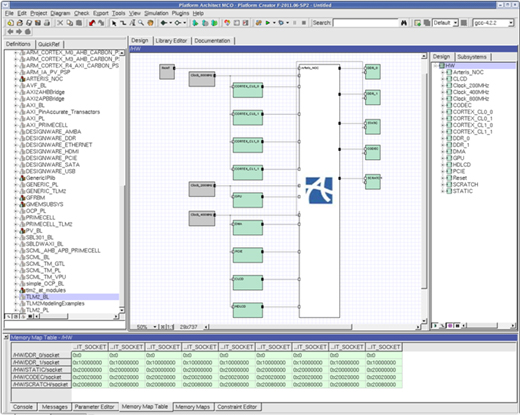Open the Parameter Editor tab

click(x=94, y=407)
